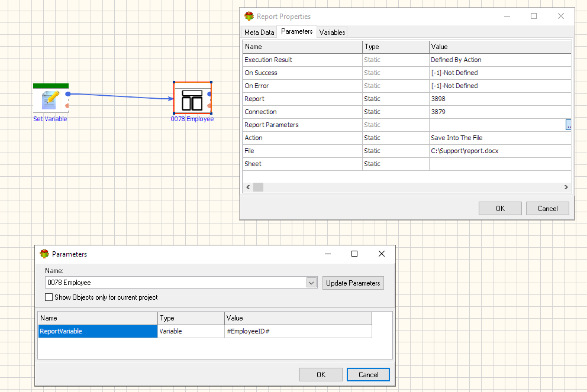
Task: Open the Variables tab
Action: (332, 33)
